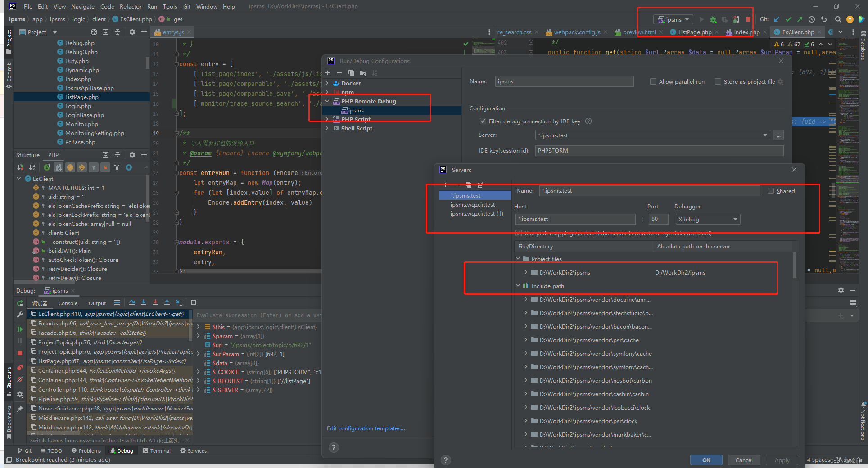868x468 pixels.
Task: Click the Rerun debug icon
Action: (20, 303)
